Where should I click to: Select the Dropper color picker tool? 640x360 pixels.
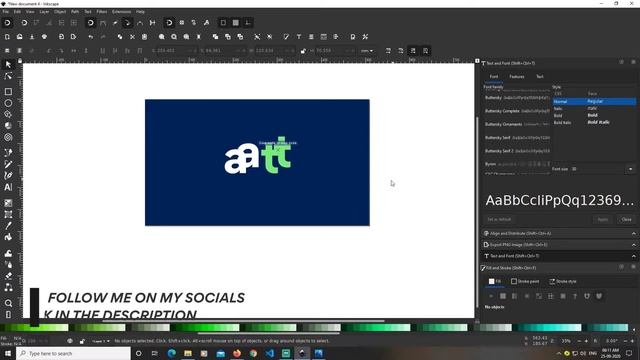8,226
